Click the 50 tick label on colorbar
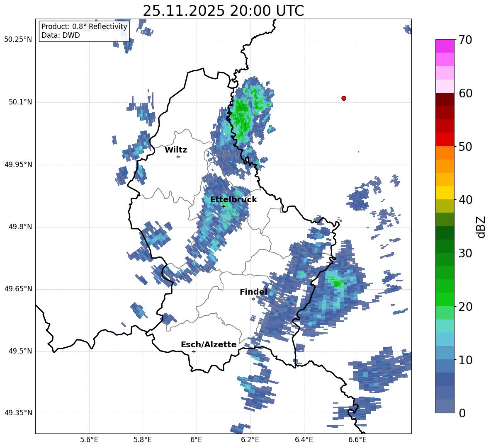The image size is (491, 448). pos(466,146)
